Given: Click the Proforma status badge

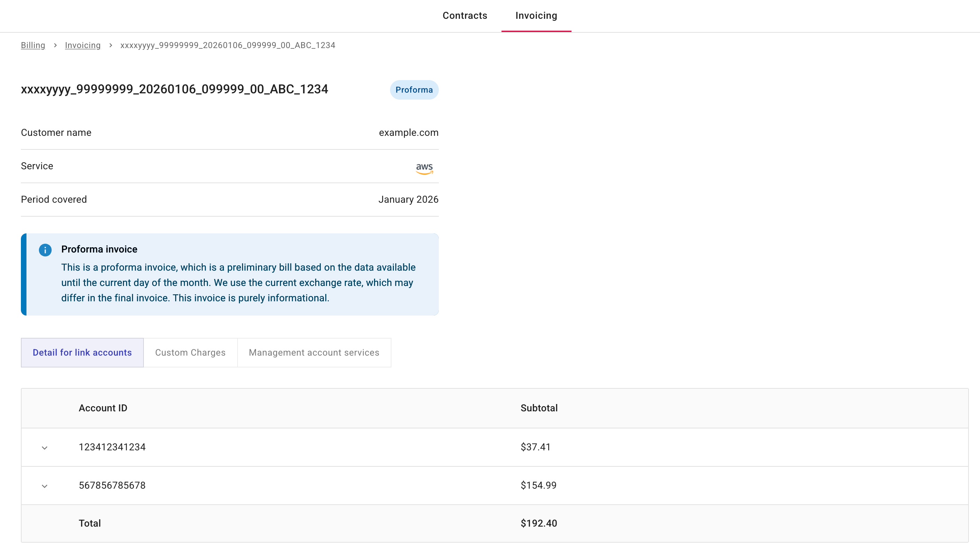Looking at the screenshot, I should point(414,90).
